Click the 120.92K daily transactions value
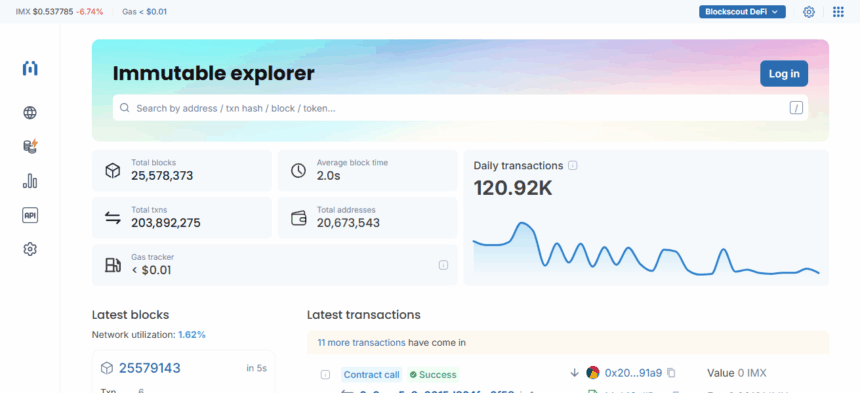860x393 pixels. (513, 188)
